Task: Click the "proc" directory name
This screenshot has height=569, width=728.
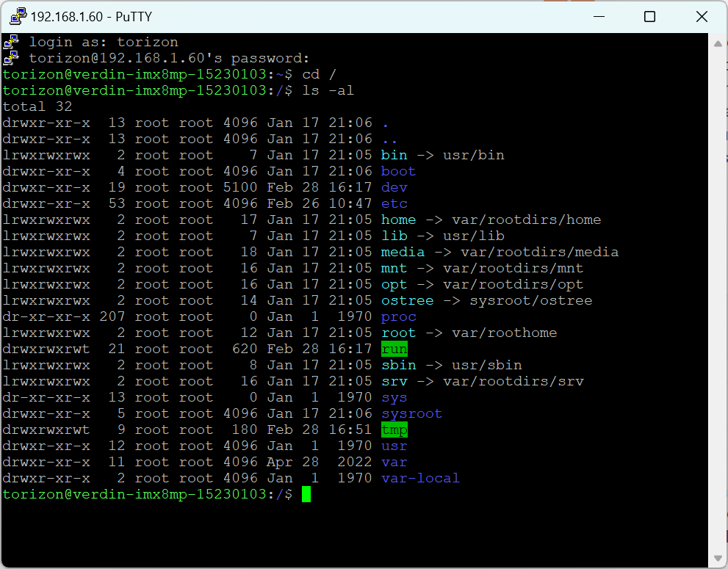Action: (x=398, y=317)
